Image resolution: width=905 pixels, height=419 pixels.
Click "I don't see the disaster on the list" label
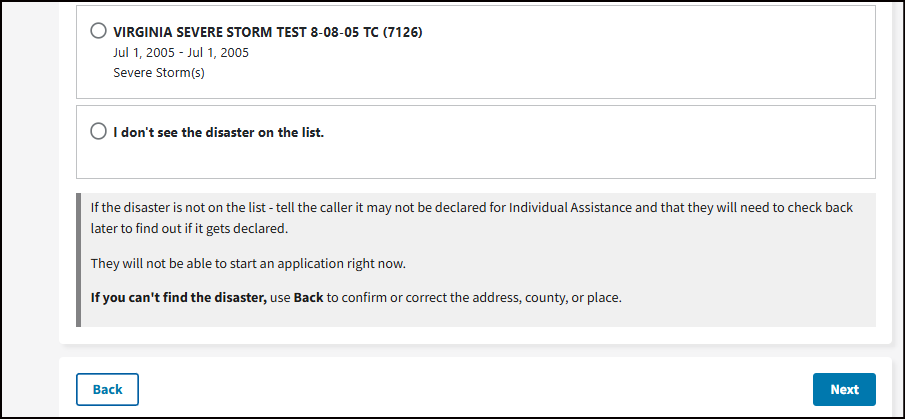(x=218, y=131)
